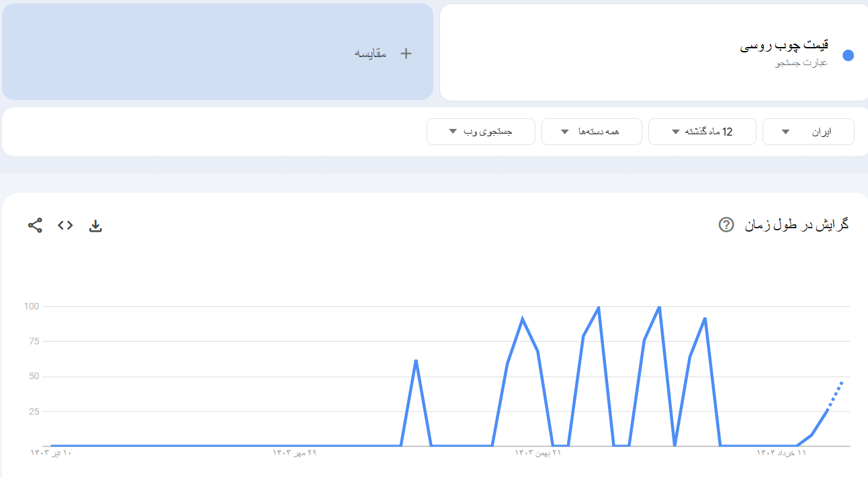Expand the 12 ماه گذشته time range dropdown

pyautogui.click(x=702, y=132)
